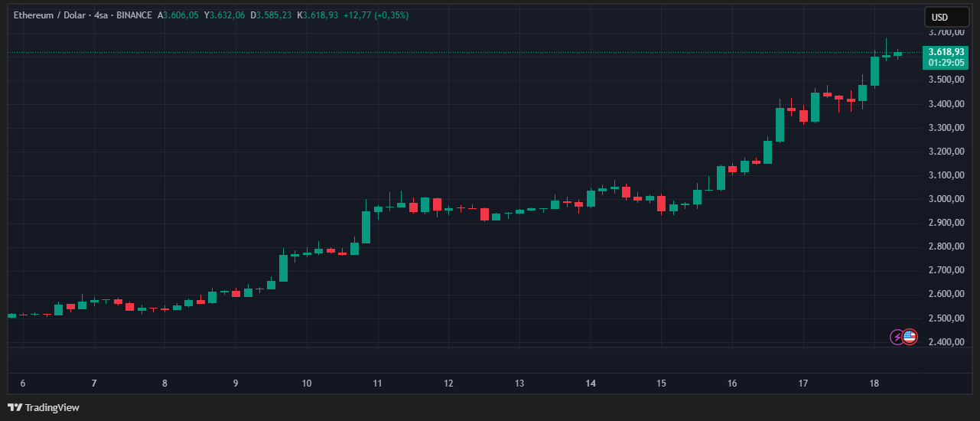The height and width of the screenshot is (421, 980).
Task: Click date 7 on the time axis
Action: click(93, 383)
